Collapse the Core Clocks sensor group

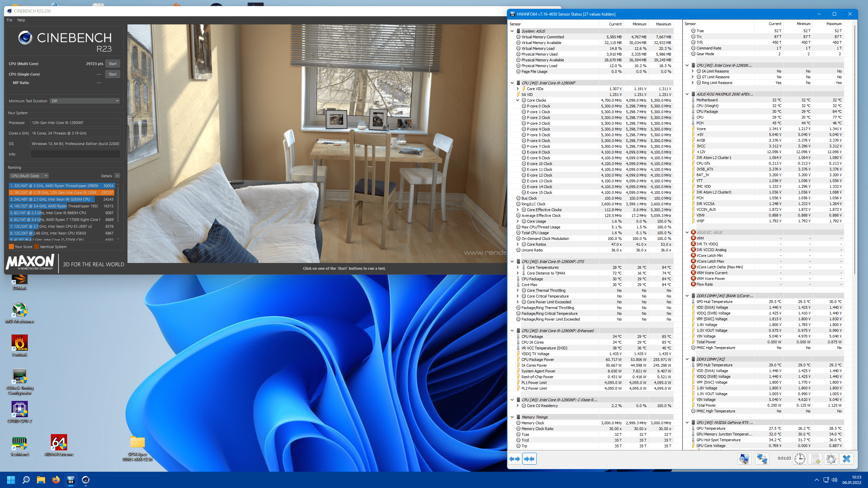point(518,100)
